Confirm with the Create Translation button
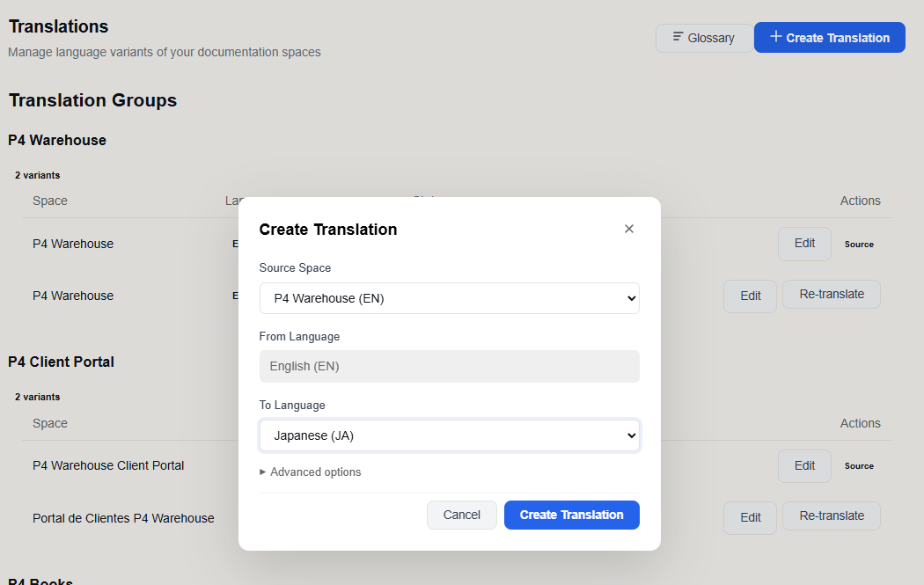924x585 pixels. pyautogui.click(x=571, y=515)
